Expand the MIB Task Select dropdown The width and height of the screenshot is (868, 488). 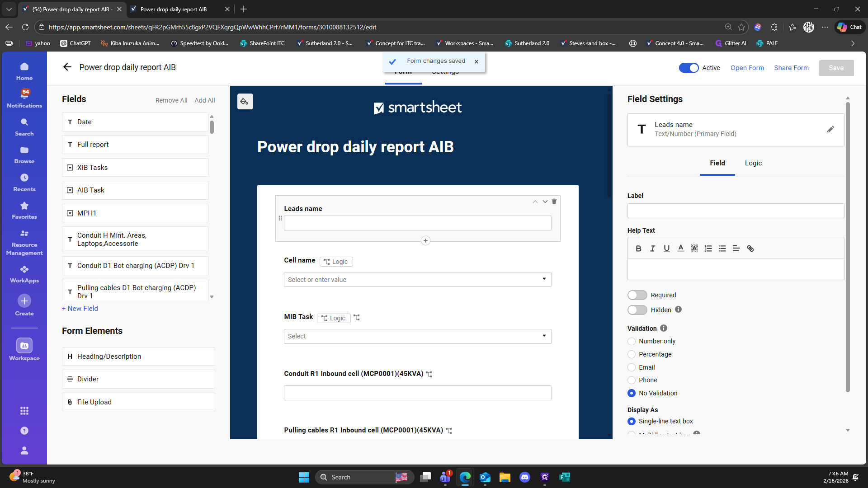(x=544, y=336)
